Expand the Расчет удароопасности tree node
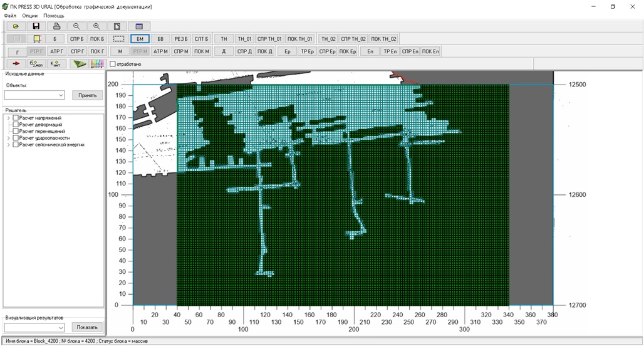The height and width of the screenshot is (346, 644). (9, 138)
